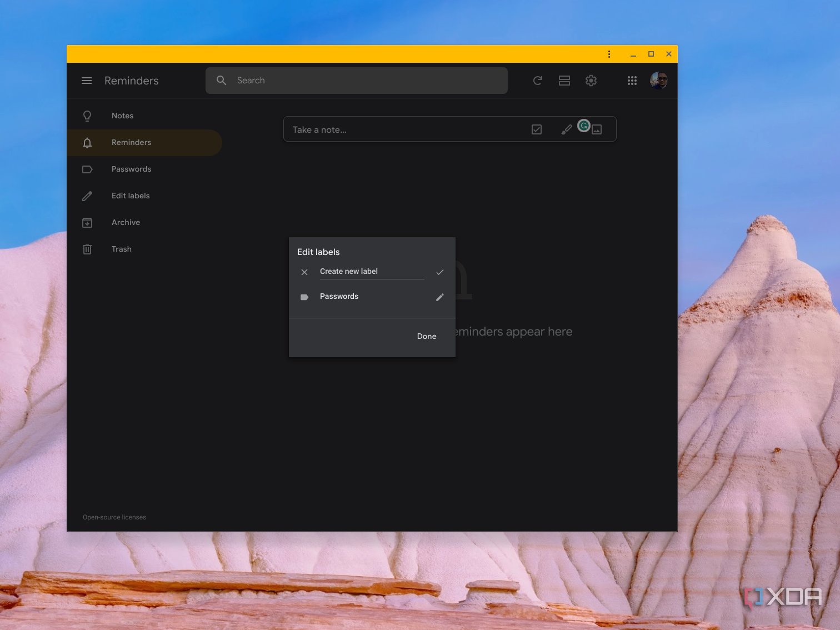Open the hamburger main menu
This screenshot has height=630, width=840.
(87, 81)
